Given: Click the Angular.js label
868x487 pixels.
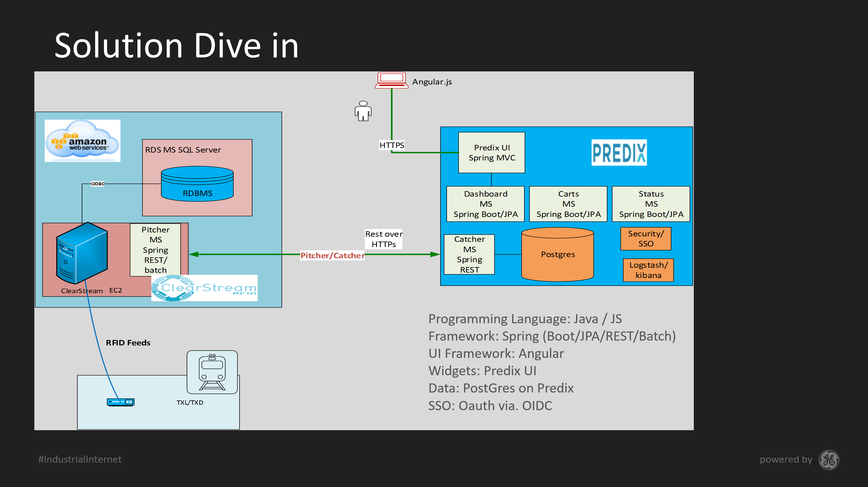Looking at the screenshot, I should [x=432, y=82].
